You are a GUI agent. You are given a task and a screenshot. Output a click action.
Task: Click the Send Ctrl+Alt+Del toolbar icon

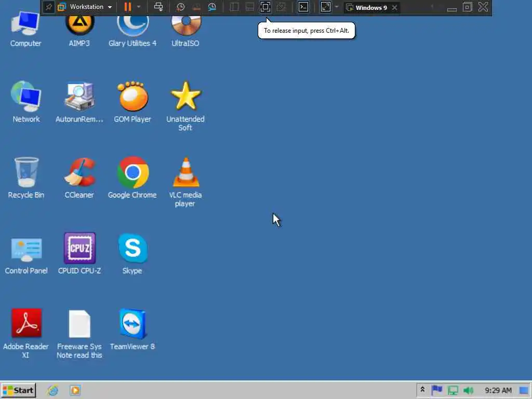(158, 7)
